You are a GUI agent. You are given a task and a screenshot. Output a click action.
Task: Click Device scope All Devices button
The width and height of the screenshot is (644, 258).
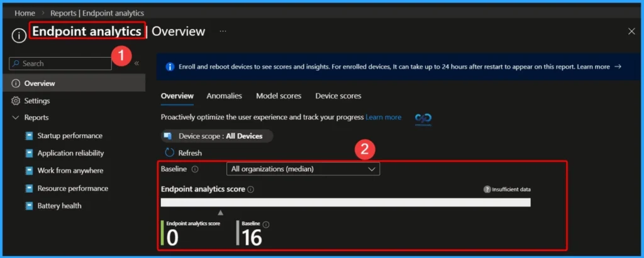point(217,136)
